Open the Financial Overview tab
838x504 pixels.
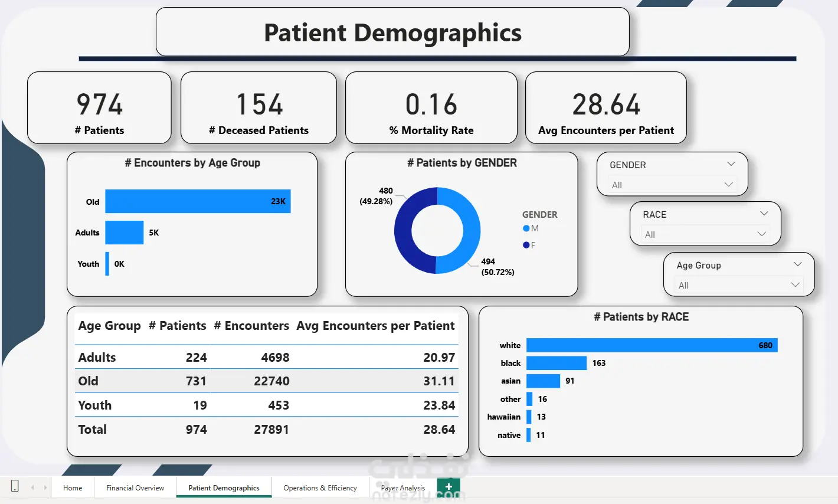(135, 488)
